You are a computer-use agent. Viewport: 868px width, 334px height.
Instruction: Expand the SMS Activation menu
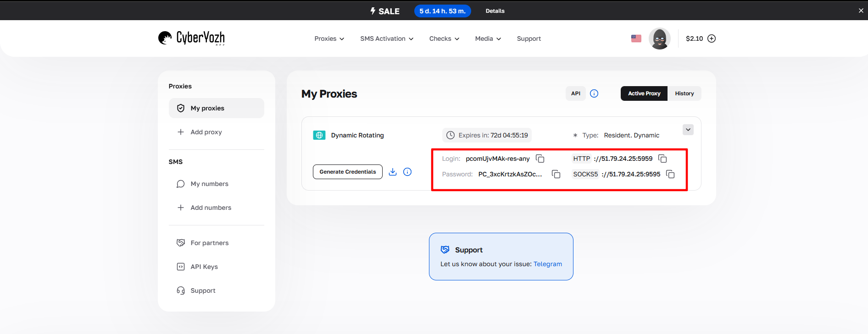386,38
